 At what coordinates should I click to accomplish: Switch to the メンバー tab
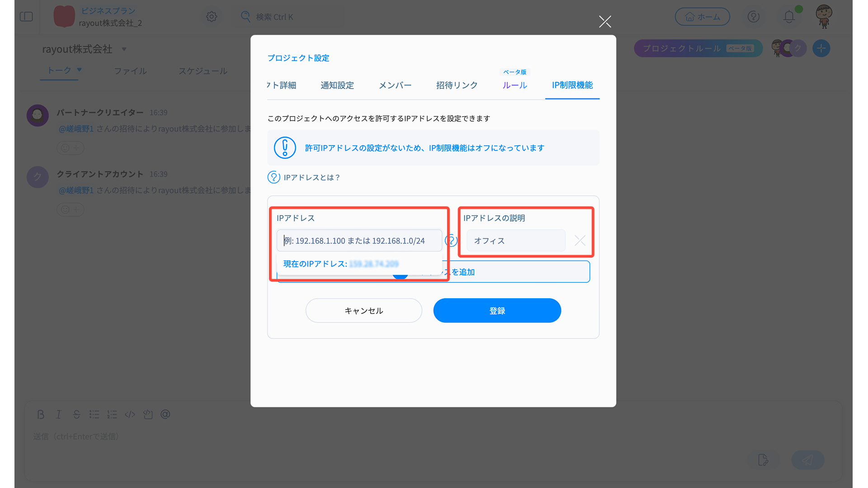coord(395,85)
